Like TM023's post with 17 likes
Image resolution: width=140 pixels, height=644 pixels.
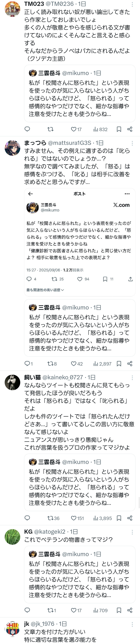[74, 129]
